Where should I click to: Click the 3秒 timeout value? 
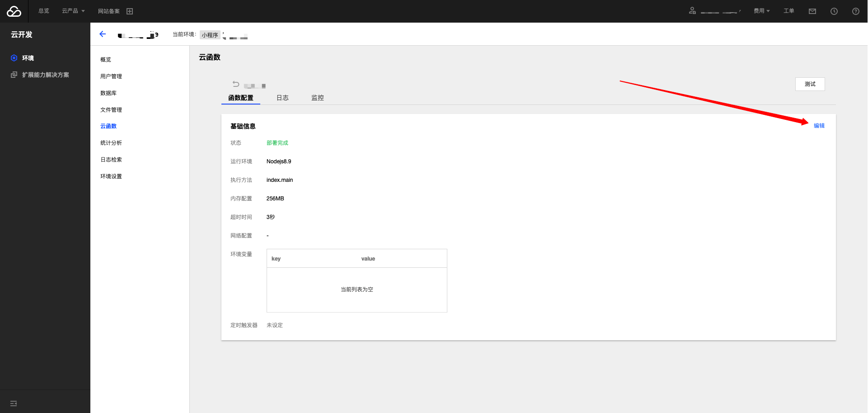click(x=271, y=217)
